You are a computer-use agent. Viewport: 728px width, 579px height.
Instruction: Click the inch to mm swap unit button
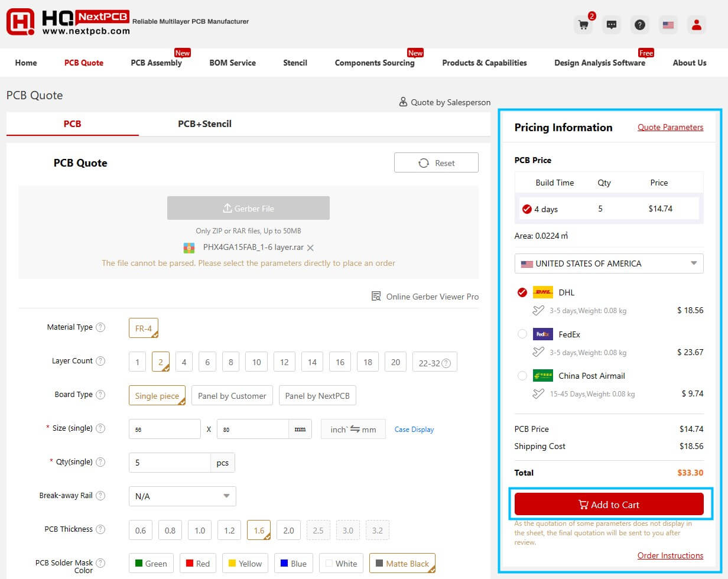point(353,430)
